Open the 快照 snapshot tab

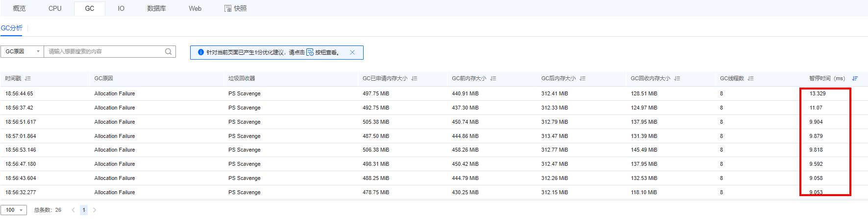pyautogui.click(x=235, y=8)
